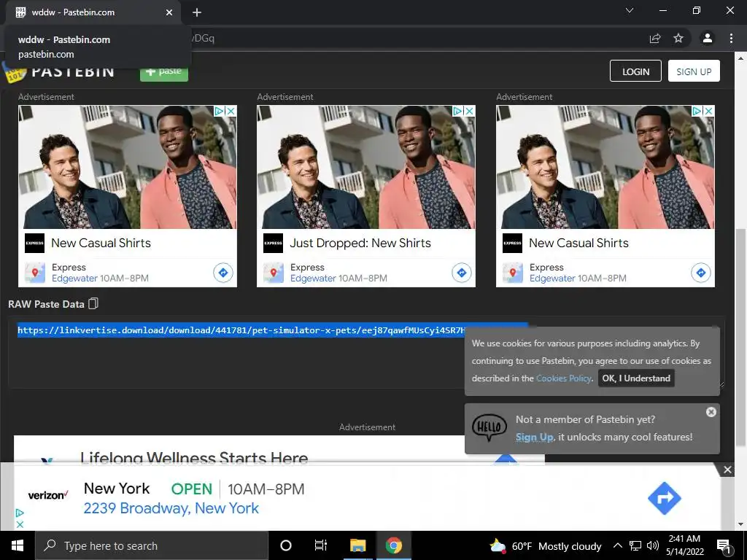The image size is (747, 560).
Task: Open the Chrome profile avatar icon
Action: pyautogui.click(x=708, y=38)
